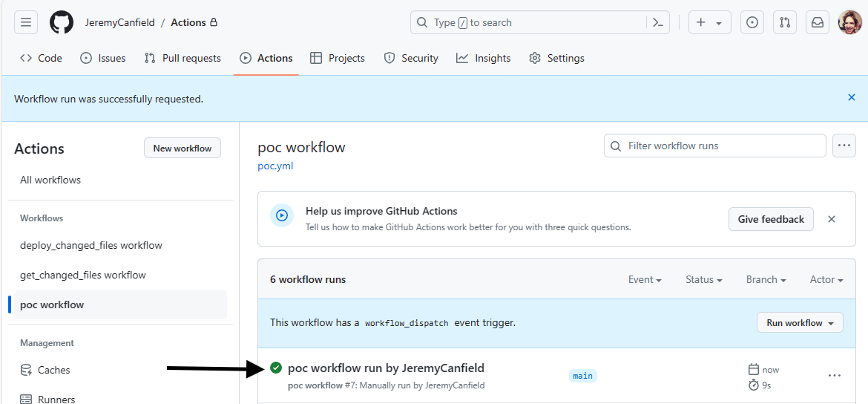Viewport: 868px width, 404px height.
Task: Open the Issues icon in top header
Action: [x=752, y=23]
